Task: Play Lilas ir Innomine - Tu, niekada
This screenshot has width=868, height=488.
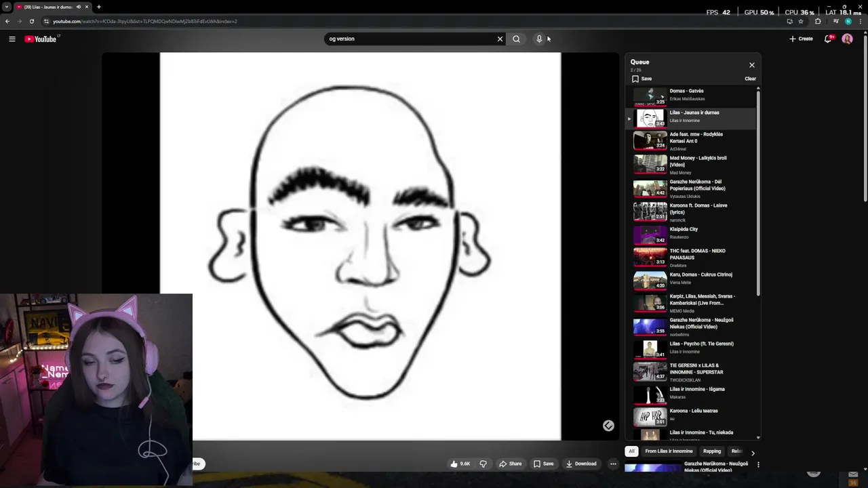Action: coord(690,434)
